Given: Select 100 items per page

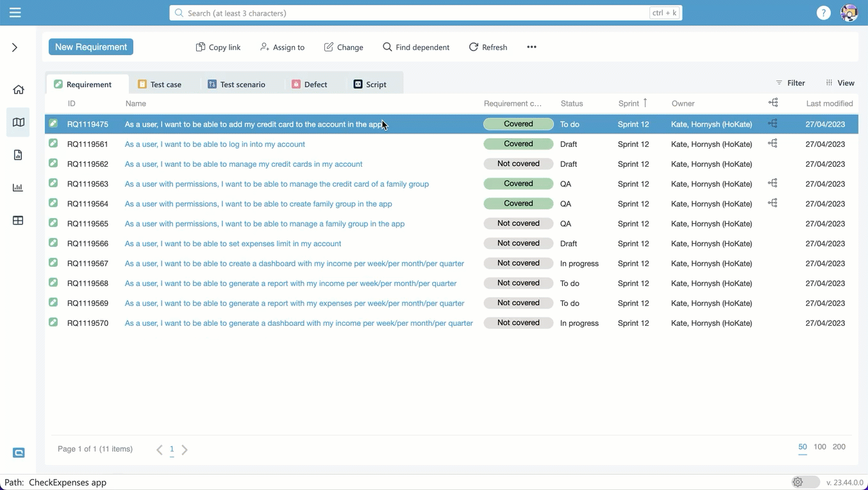Looking at the screenshot, I should tap(819, 447).
